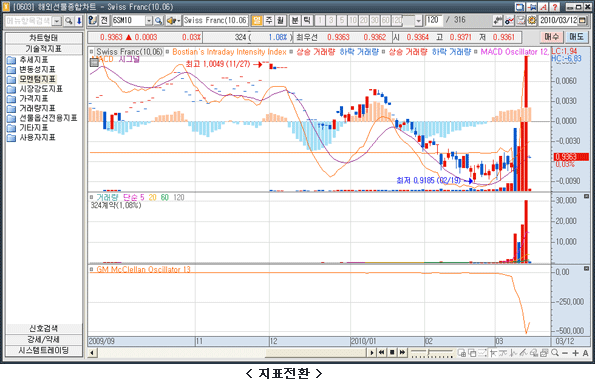Click the play button on chart replay

pyautogui.click(x=372, y=353)
